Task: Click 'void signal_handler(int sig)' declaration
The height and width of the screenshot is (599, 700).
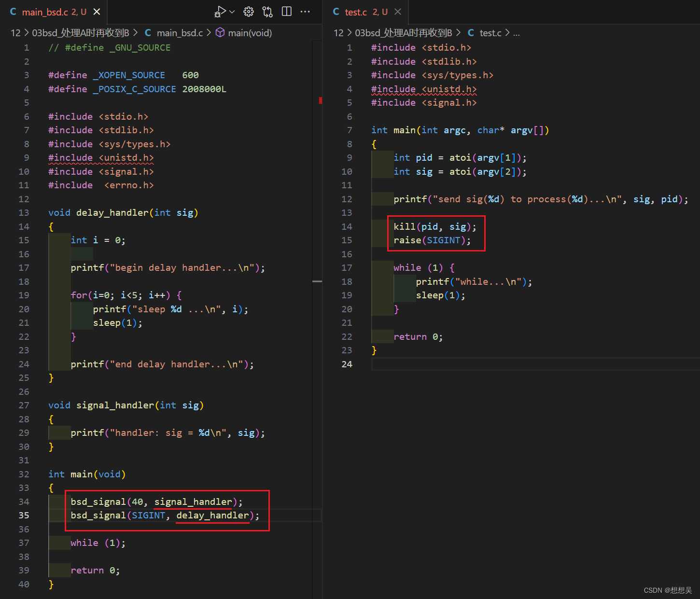Action: (x=126, y=405)
